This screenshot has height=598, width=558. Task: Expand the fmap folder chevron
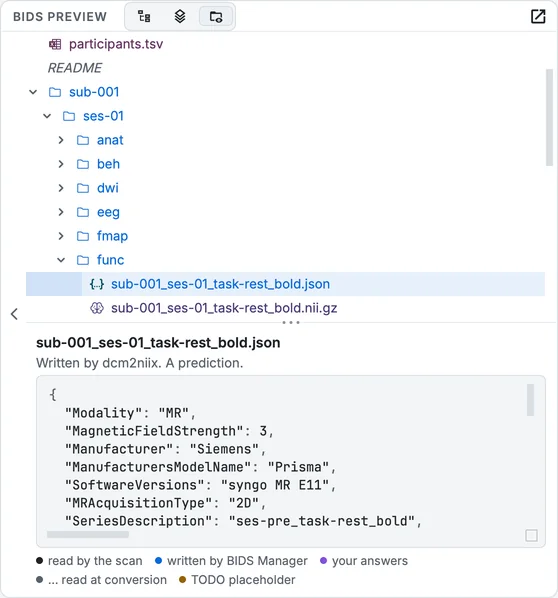pos(61,236)
